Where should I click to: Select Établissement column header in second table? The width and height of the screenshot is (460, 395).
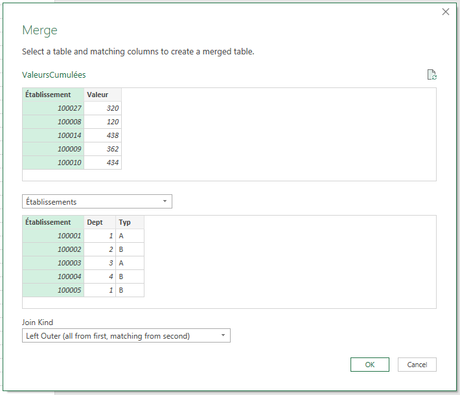53,222
